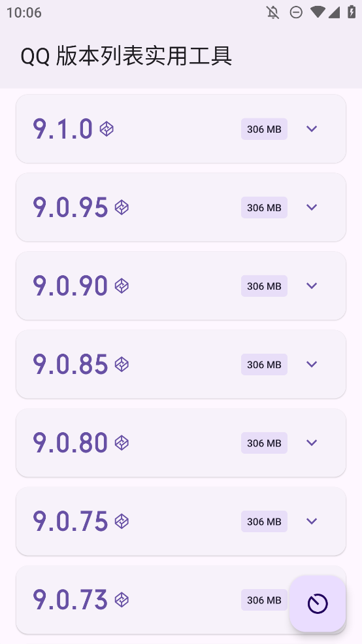The width and height of the screenshot is (362, 644).
Task: Expand the 9.0.85 version details chevron
Action: pos(312,364)
